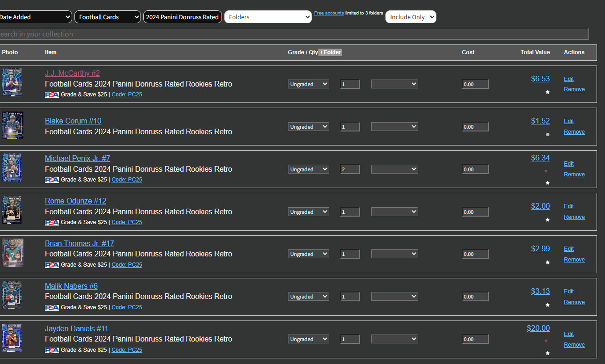Open Brian Thomas Jr. card photo thumbnail
This screenshot has width=605, height=364.
[13, 253]
